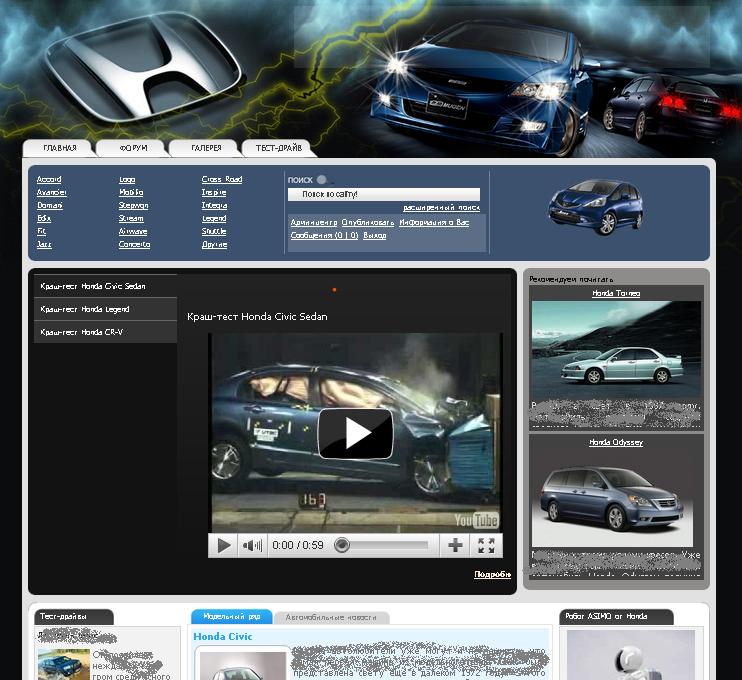Click the 0:00 / 0:59 time display

(298, 545)
